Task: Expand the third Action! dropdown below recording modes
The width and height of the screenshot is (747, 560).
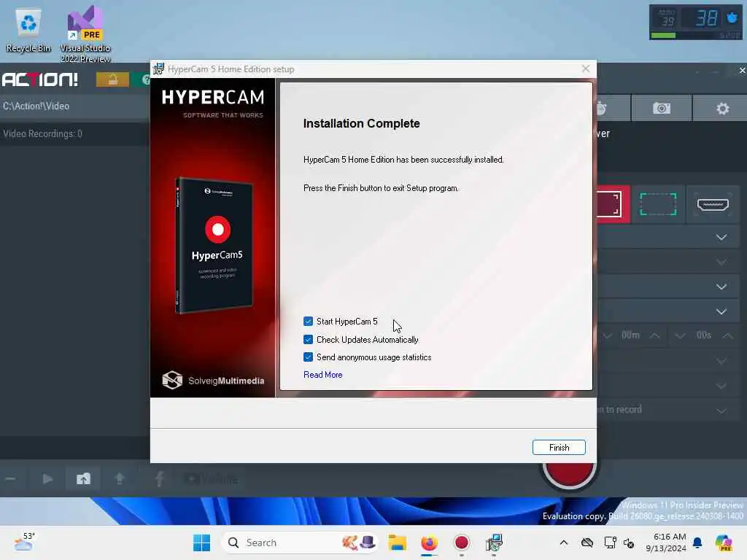Action: pyautogui.click(x=721, y=287)
